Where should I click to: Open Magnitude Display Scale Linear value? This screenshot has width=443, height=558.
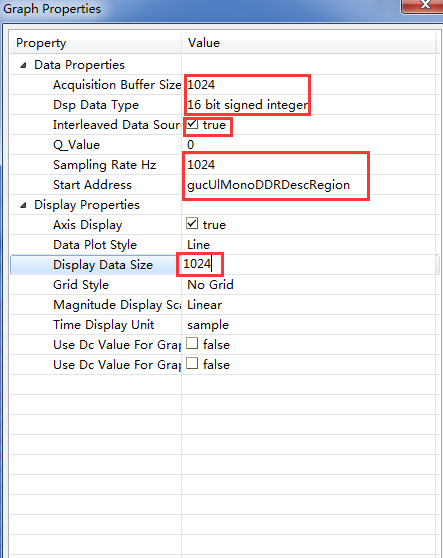tap(205, 305)
